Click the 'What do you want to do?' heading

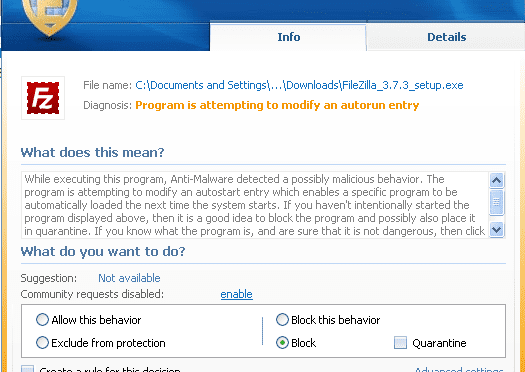click(x=103, y=251)
